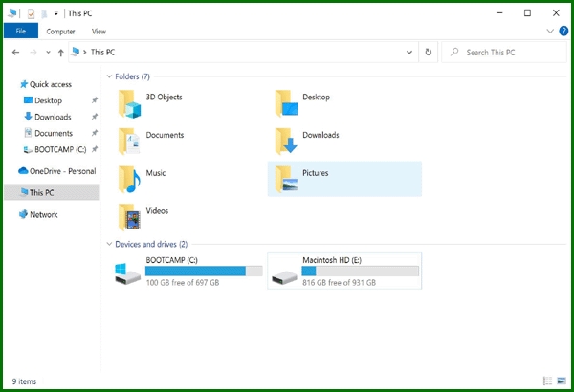Switch to large icons view in status bar
Screen dimensions: 574x392
[x=561, y=381]
